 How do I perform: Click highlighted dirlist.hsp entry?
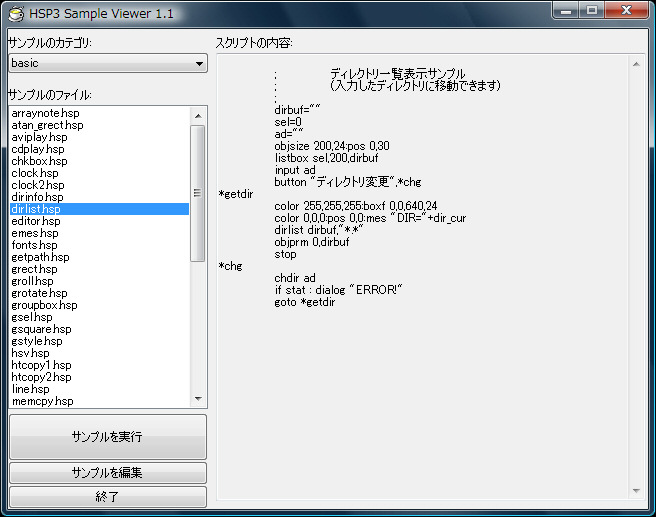99,209
